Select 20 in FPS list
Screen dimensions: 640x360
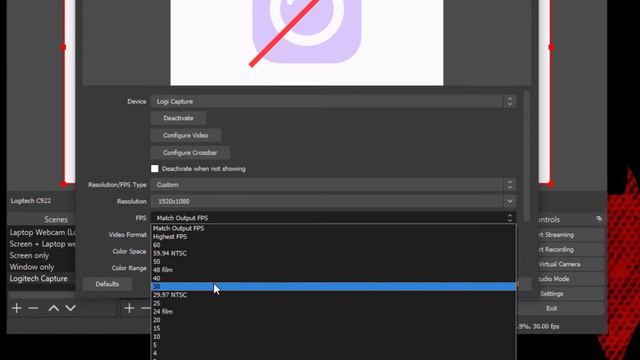[x=333, y=320]
